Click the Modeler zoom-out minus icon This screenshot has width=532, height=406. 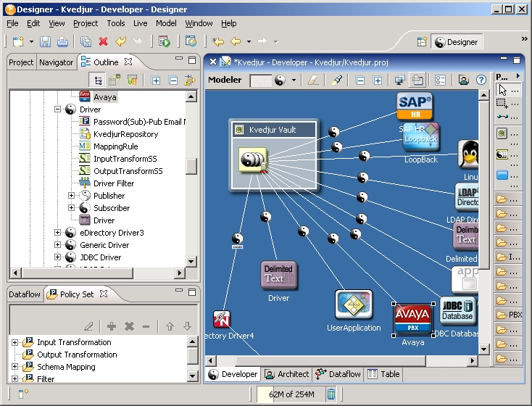point(360,80)
